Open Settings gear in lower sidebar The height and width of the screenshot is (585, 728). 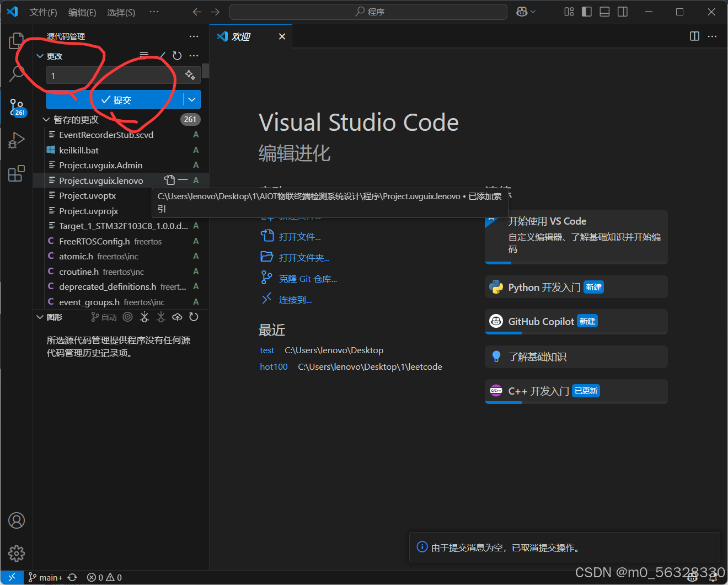point(17,553)
